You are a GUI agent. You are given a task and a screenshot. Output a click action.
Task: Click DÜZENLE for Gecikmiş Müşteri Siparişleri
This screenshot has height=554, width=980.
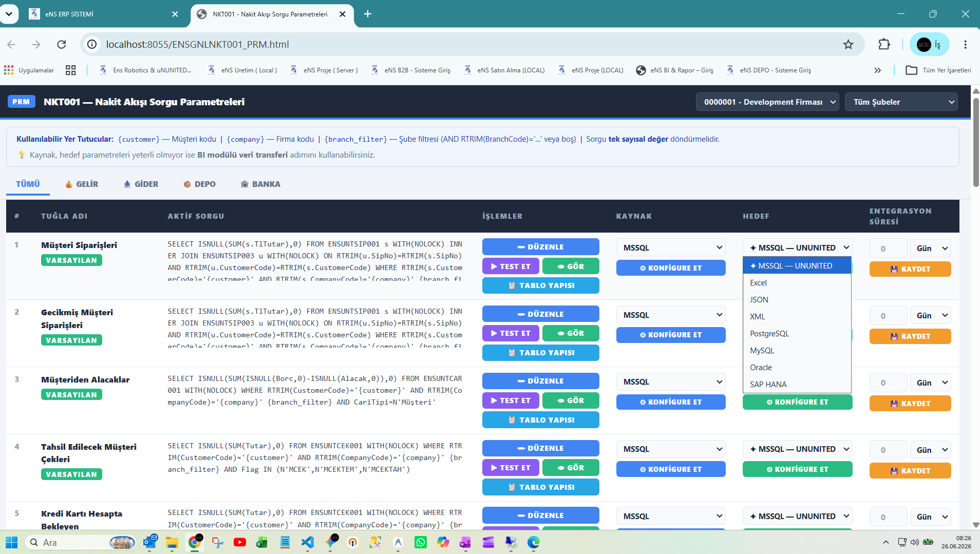click(x=540, y=314)
